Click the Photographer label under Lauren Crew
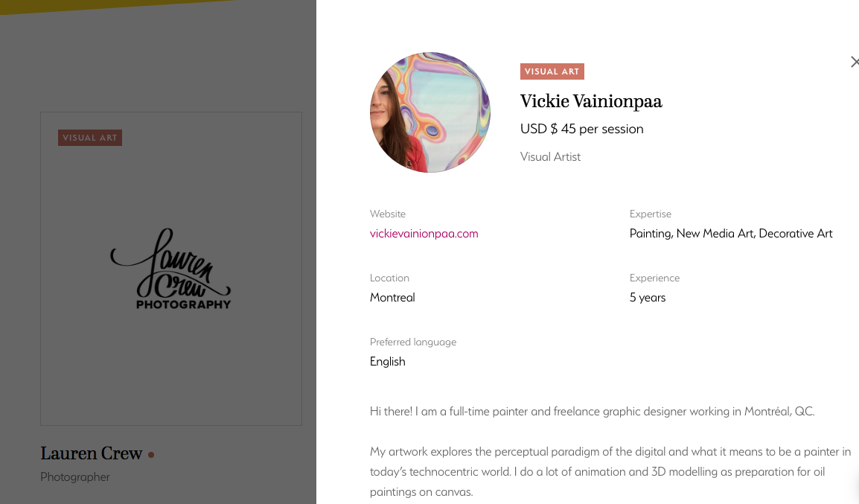 (x=74, y=476)
